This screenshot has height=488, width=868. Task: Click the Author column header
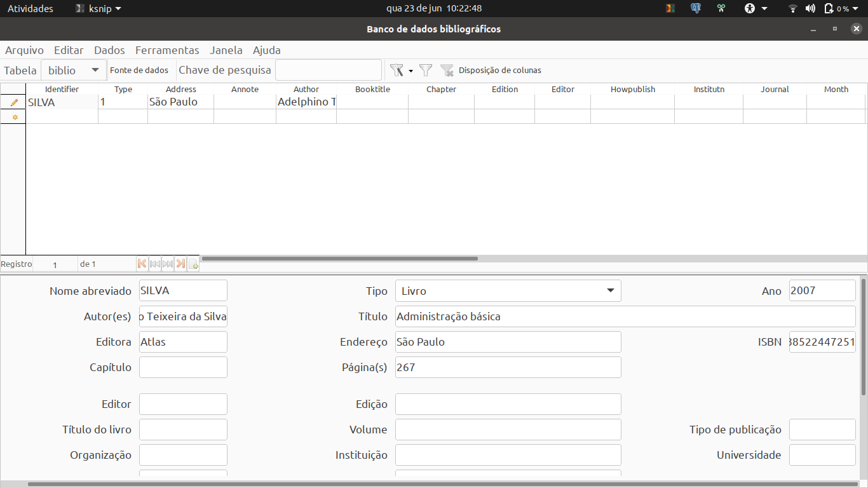pos(306,89)
